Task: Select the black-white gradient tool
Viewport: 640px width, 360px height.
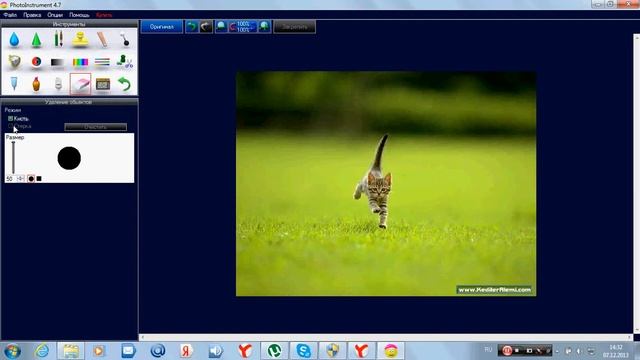Action: pos(58,62)
